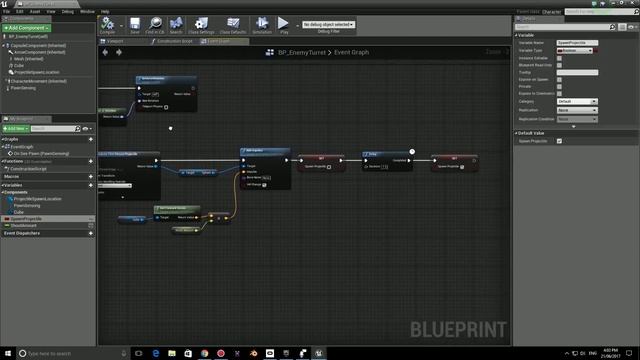Click the clock icon on the Delay node
Image resolution: width=640 pixels, height=360 pixels.
coord(412,151)
